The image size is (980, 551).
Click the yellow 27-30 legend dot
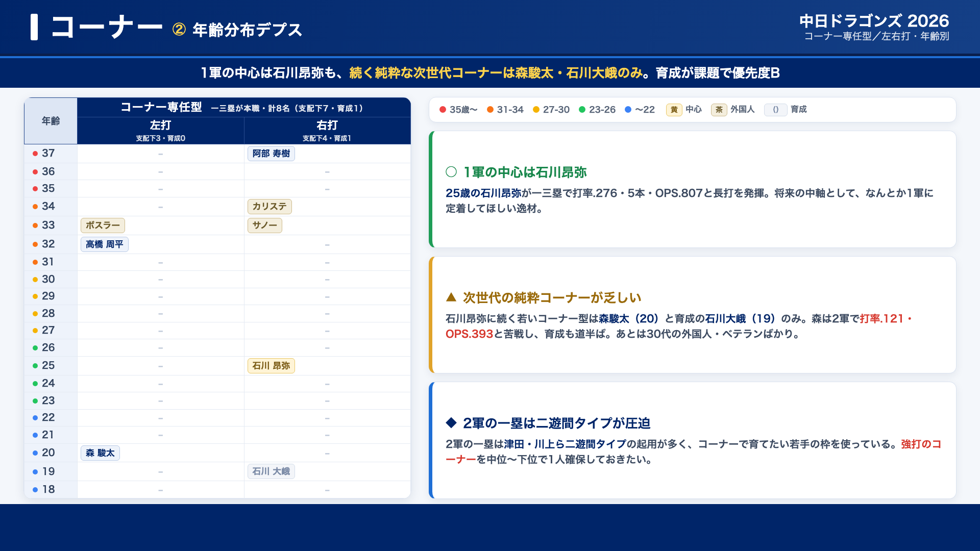(x=536, y=110)
